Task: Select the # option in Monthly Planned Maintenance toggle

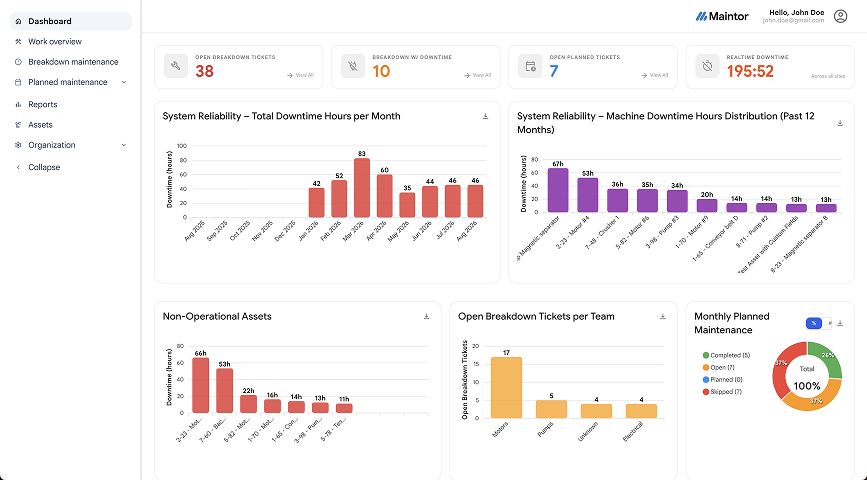Action: [829, 324]
